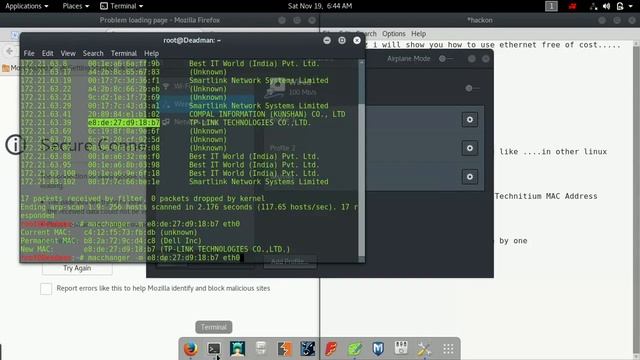Open the terminal Search menu

point(93,53)
